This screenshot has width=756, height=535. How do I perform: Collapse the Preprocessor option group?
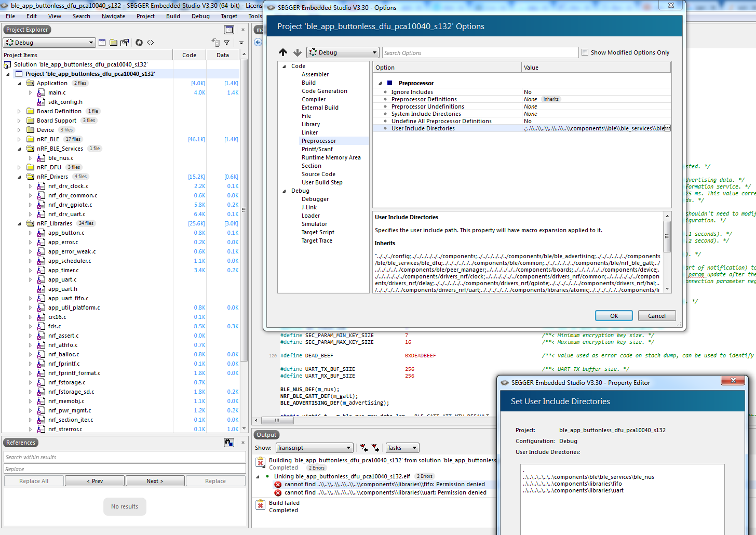click(380, 83)
